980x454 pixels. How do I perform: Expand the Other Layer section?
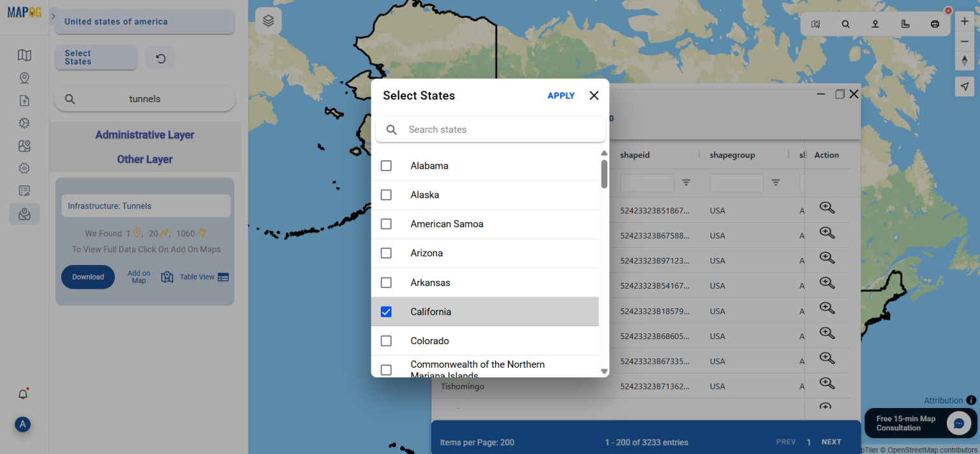click(144, 159)
